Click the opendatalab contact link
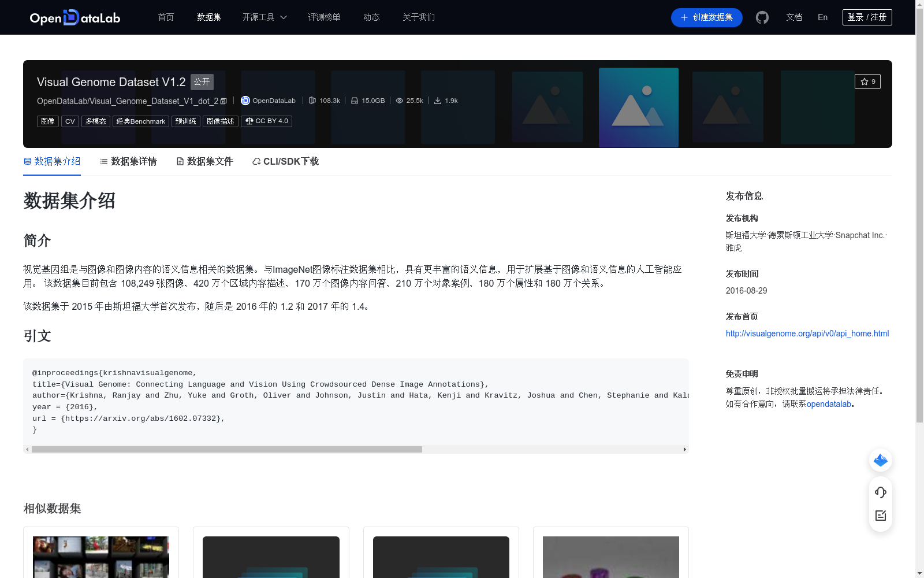This screenshot has height=578, width=924. [829, 404]
